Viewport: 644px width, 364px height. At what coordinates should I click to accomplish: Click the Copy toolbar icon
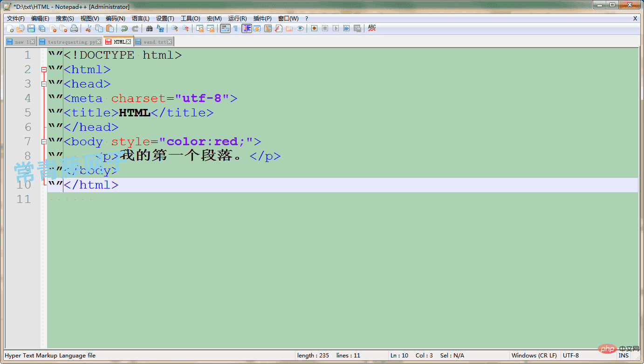pyautogui.click(x=99, y=28)
